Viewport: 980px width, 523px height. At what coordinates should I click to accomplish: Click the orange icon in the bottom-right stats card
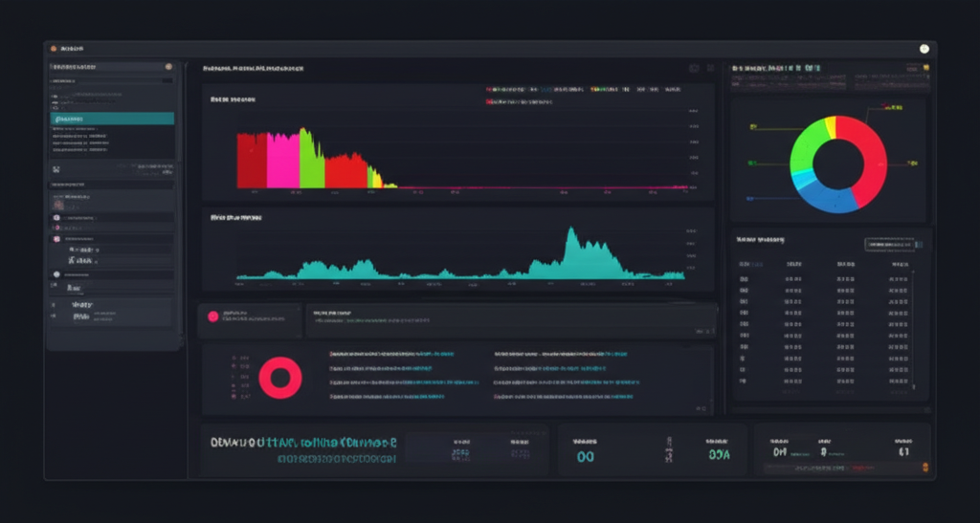click(924, 467)
